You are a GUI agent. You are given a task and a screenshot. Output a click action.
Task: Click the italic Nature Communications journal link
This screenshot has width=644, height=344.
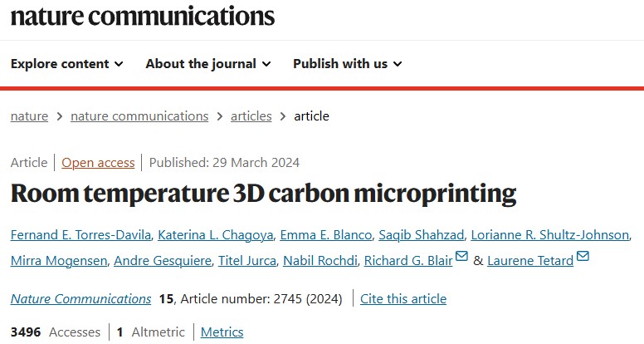tap(80, 298)
